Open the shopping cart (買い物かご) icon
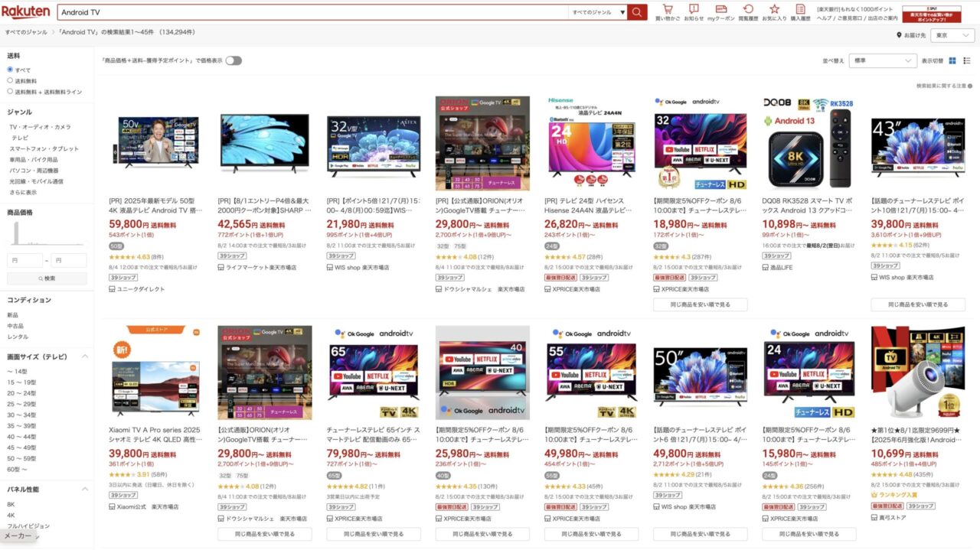 point(668,9)
